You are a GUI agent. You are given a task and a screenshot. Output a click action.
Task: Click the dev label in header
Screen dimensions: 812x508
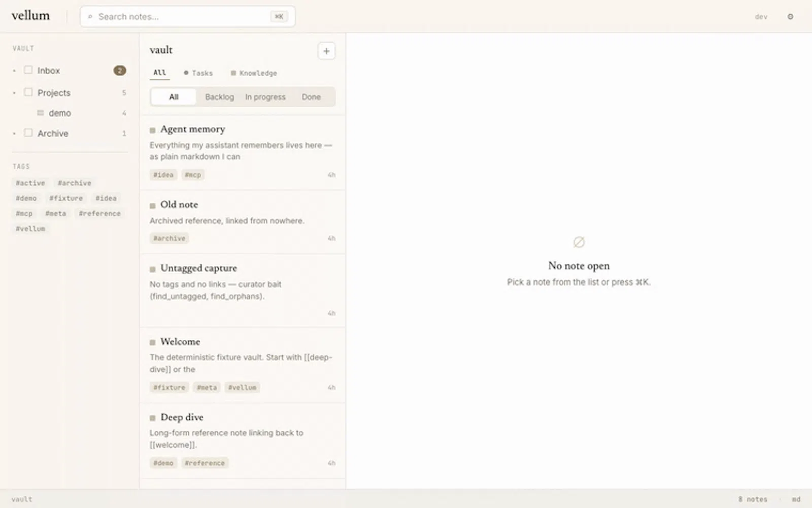click(x=761, y=17)
